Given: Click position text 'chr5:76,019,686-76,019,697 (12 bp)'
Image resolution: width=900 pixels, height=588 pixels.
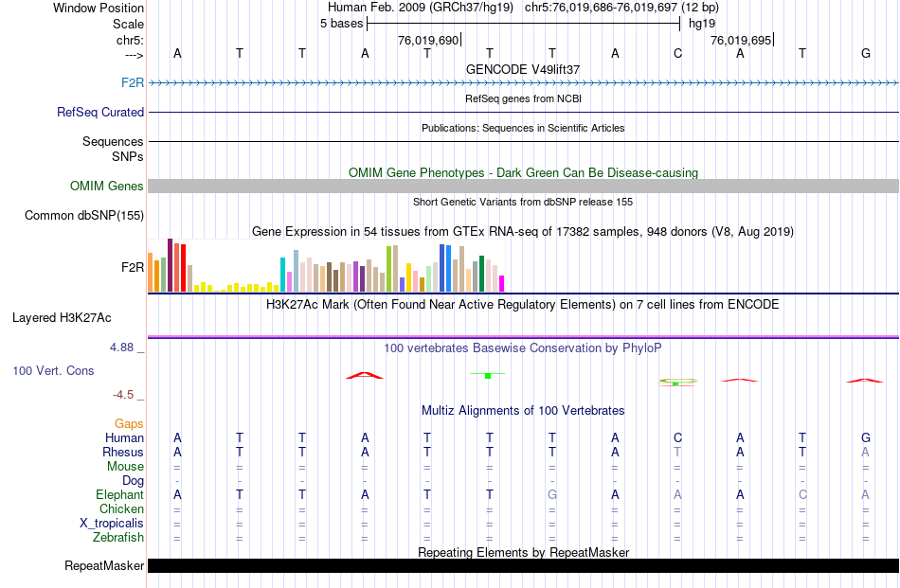Looking at the screenshot, I should point(621,8).
